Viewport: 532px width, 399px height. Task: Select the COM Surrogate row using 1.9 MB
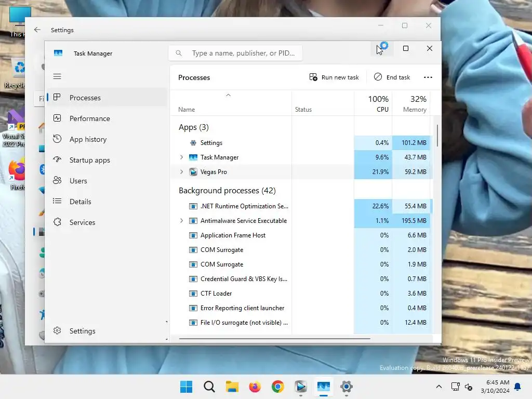pos(302,264)
